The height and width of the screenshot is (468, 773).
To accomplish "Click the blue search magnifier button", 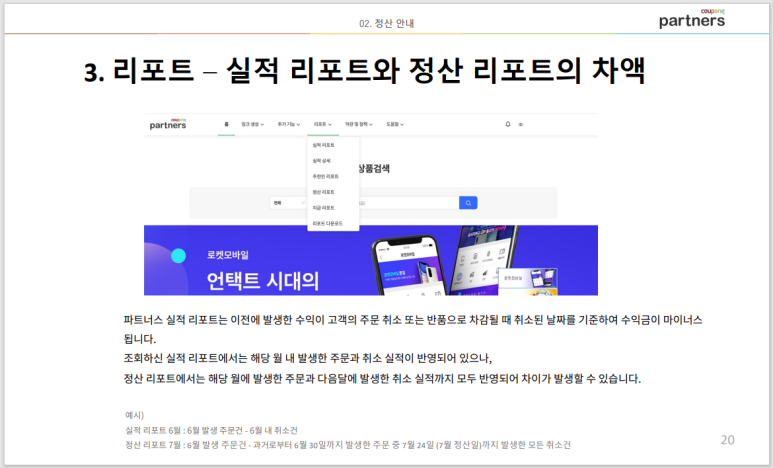I will point(468,203).
